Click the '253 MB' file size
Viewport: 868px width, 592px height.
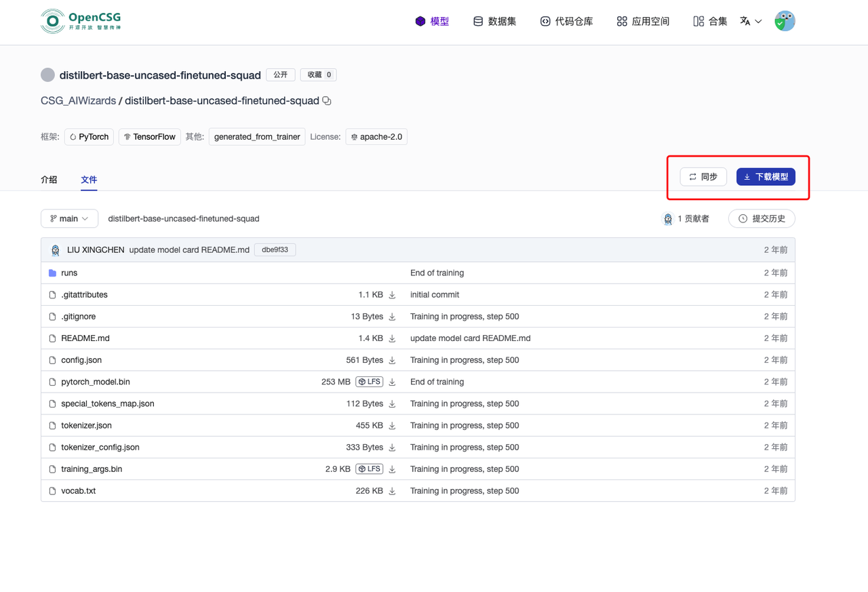point(336,382)
